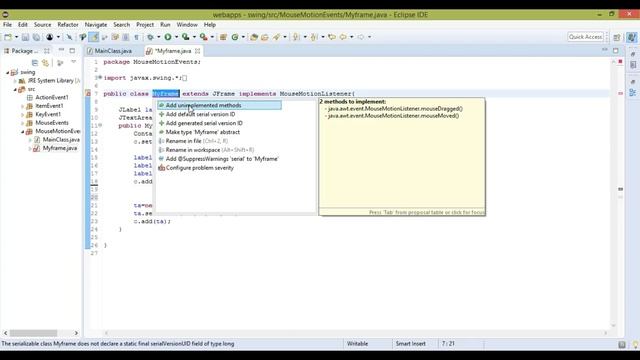Select Configure problem severity option
Screen dimensions: 640x360
click(200, 168)
